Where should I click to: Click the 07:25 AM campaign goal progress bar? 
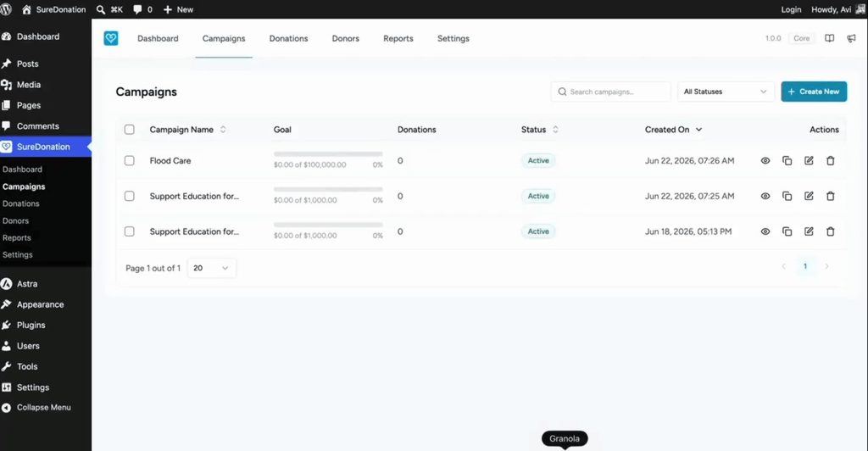328,189
